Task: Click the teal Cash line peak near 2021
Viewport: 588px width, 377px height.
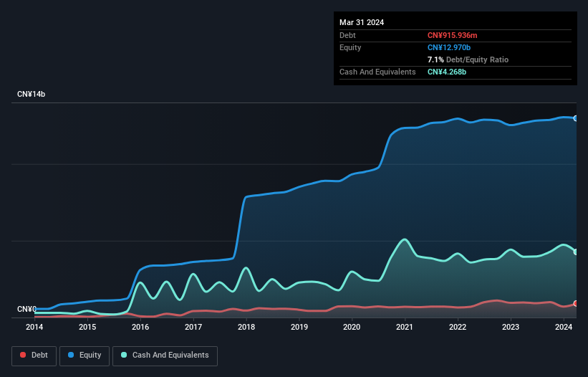Action: tap(405, 239)
